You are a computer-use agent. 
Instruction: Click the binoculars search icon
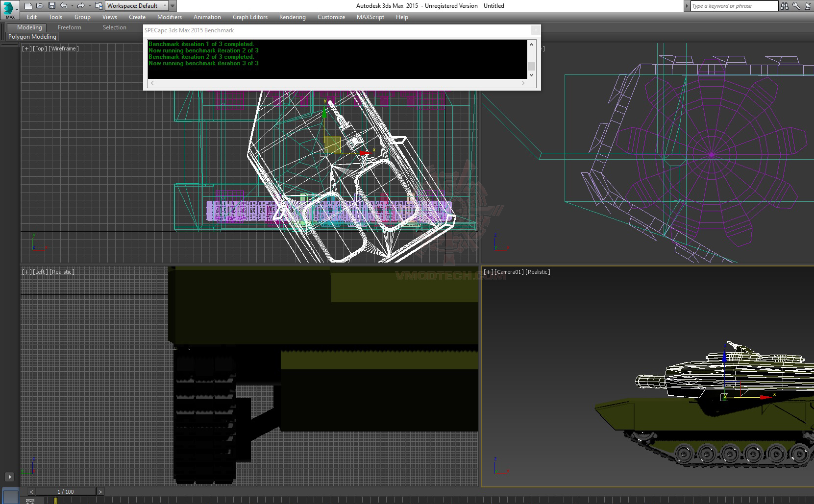785,6
